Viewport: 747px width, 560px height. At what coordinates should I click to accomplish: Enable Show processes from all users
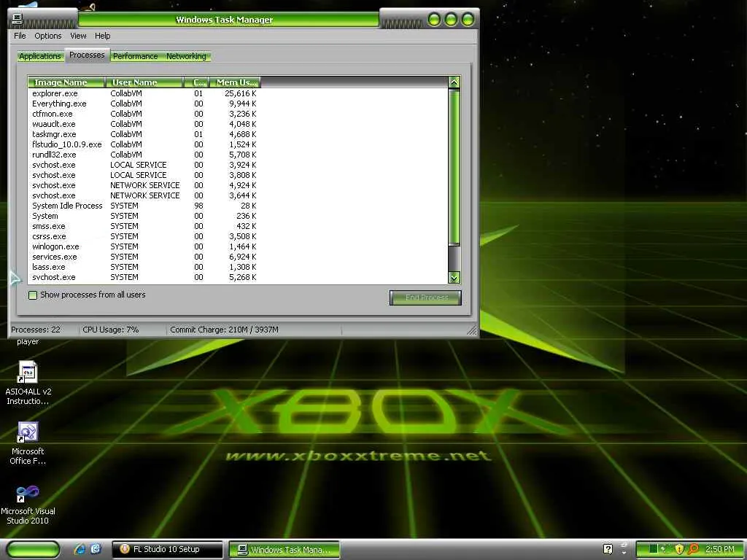(33, 295)
